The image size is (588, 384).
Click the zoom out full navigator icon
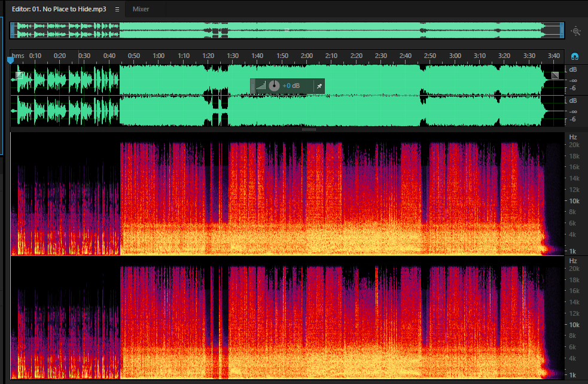[x=575, y=31]
